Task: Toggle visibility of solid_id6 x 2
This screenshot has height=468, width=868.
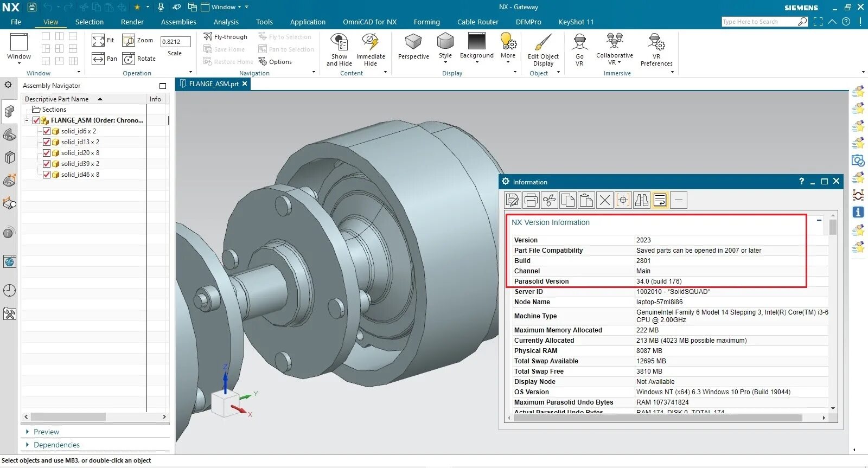Action: pyautogui.click(x=47, y=131)
